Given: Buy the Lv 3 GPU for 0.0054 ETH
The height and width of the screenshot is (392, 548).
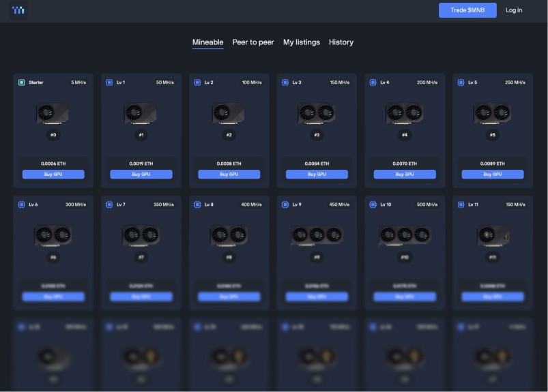Looking at the screenshot, I should pos(317,174).
